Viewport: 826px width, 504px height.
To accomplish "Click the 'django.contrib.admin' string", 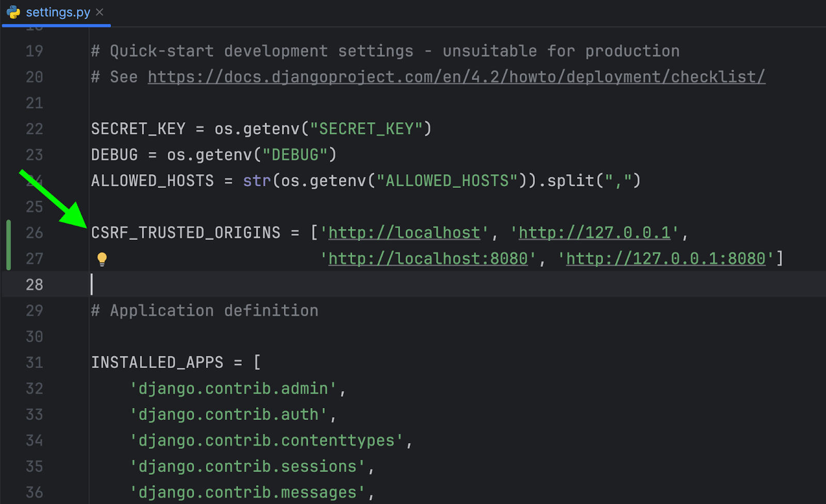I will point(233,388).
